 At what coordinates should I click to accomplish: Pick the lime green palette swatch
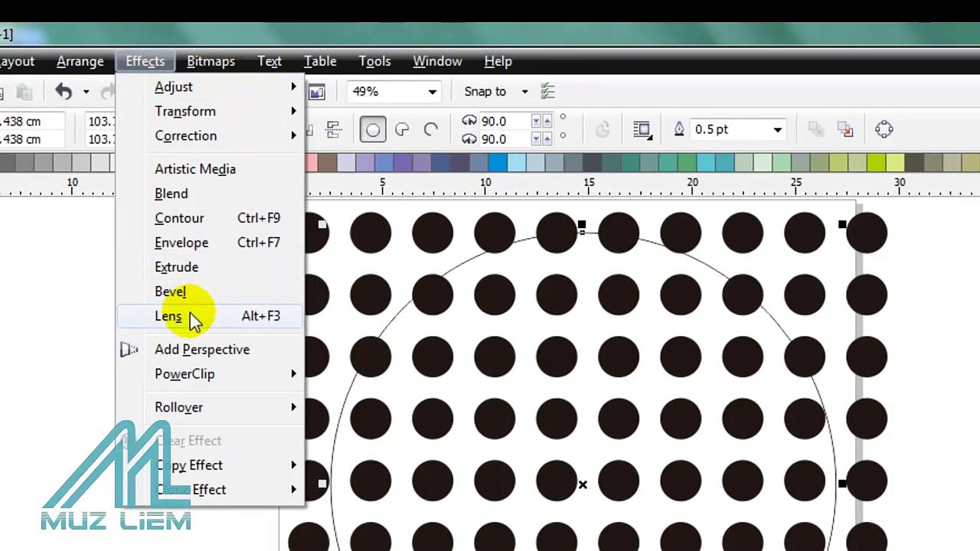tap(876, 162)
